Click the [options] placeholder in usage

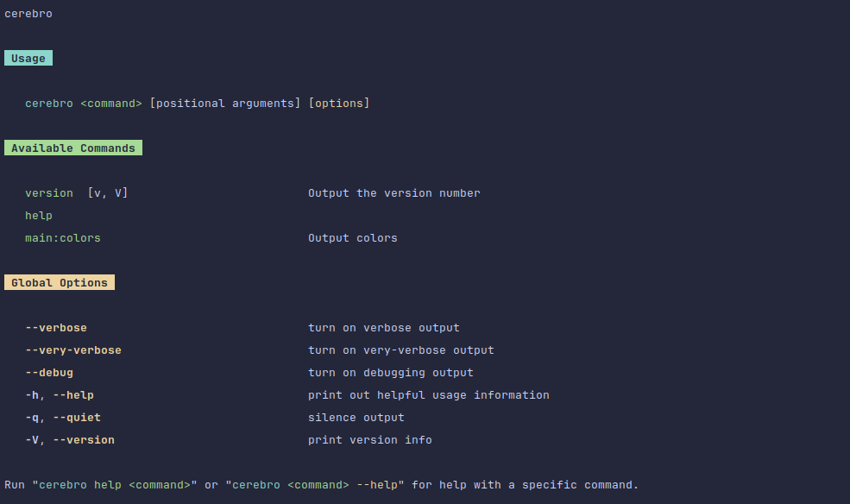(x=339, y=104)
